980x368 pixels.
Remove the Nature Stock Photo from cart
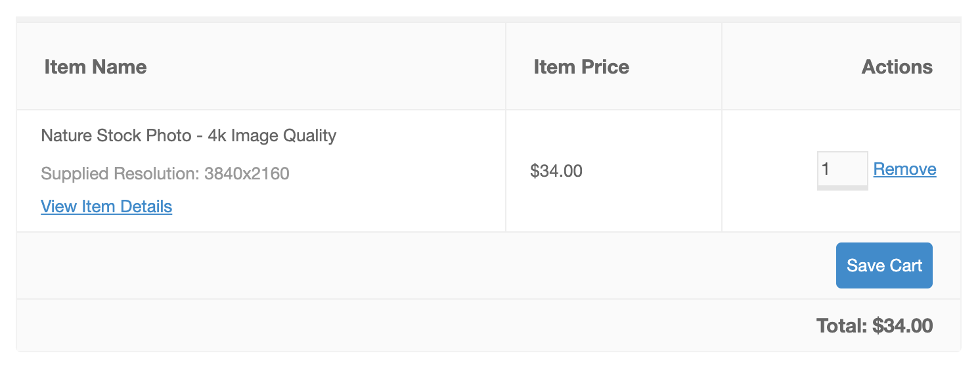904,170
